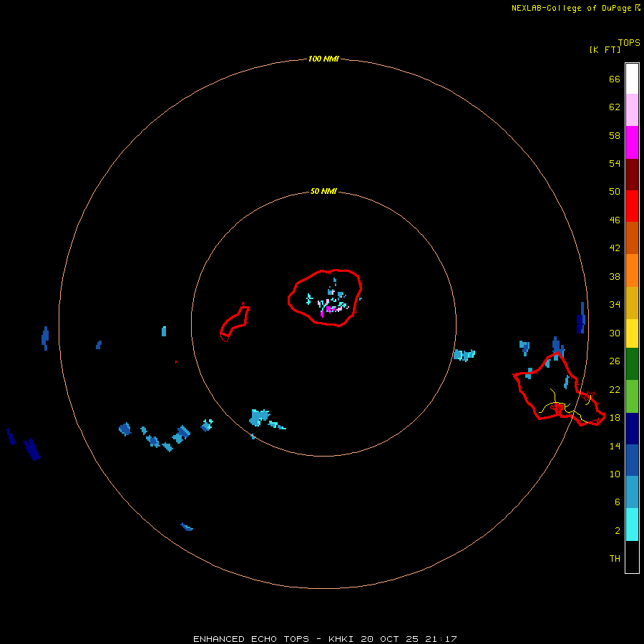Screen dimensions: 644x644
Task: Click the orange 38-42 kft legend swatch
Action: pyautogui.click(x=632, y=270)
